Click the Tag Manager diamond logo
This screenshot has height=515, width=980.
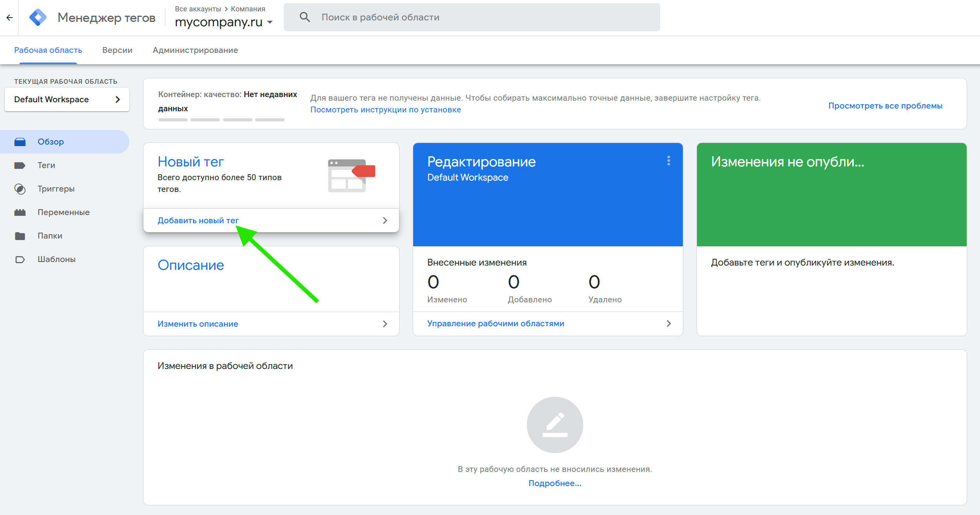pos(38,18)
